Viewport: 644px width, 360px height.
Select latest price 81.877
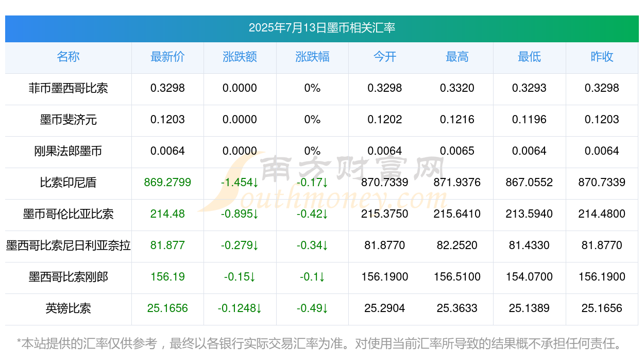(x=167, y=246)
